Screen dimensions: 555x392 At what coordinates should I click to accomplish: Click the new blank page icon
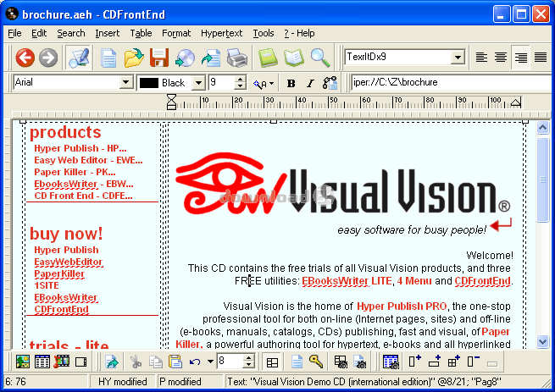(108, 58)
